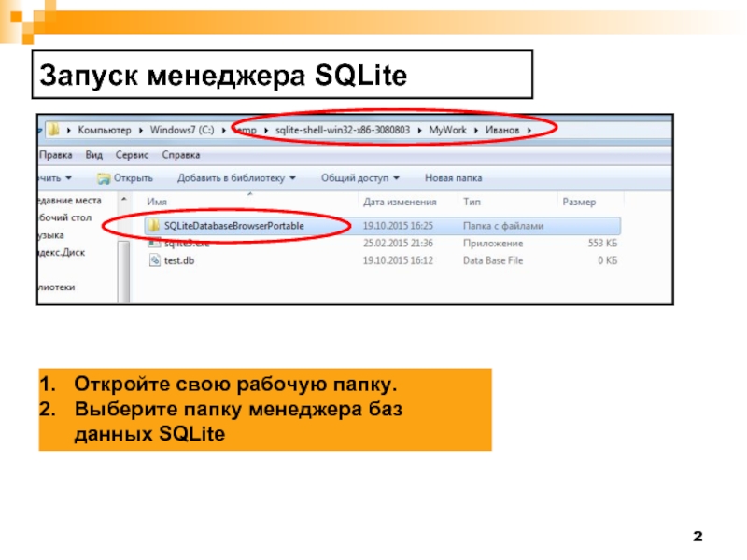Select the SQLiteDatabaseBrowserPortable row name

pyautogui.click(x=234, y=226)
